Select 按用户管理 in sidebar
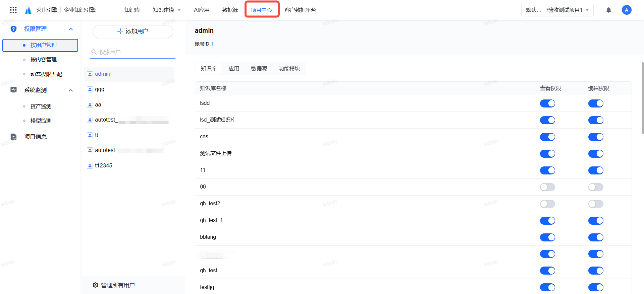The image size is (644, 294). click(40, 45)
